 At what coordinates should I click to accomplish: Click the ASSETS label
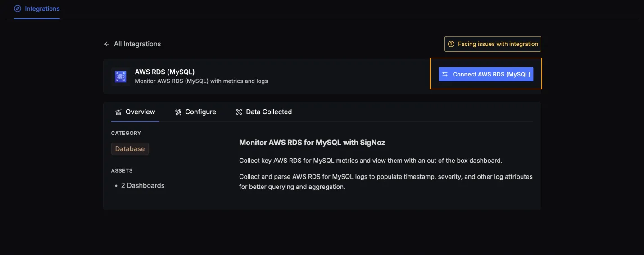coord(122,171)
